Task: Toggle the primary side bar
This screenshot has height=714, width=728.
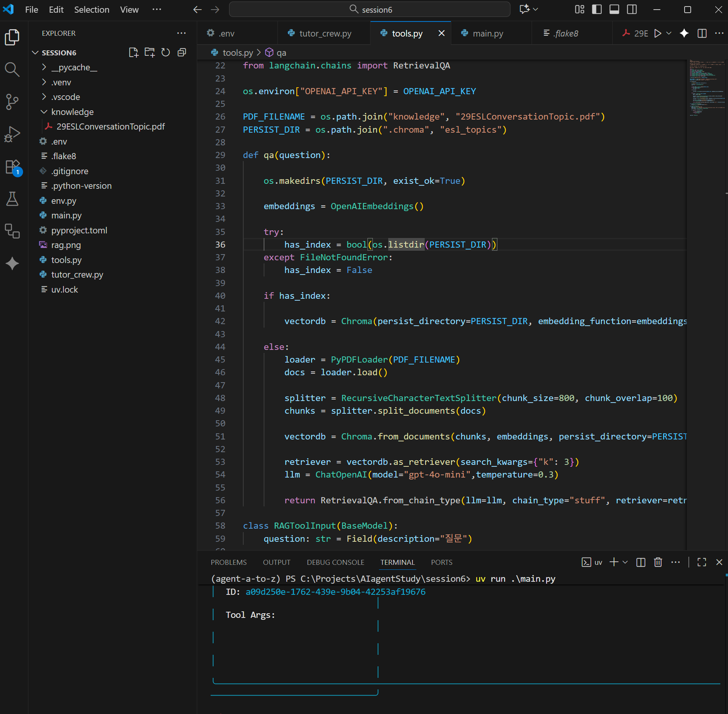Action: 597,10
